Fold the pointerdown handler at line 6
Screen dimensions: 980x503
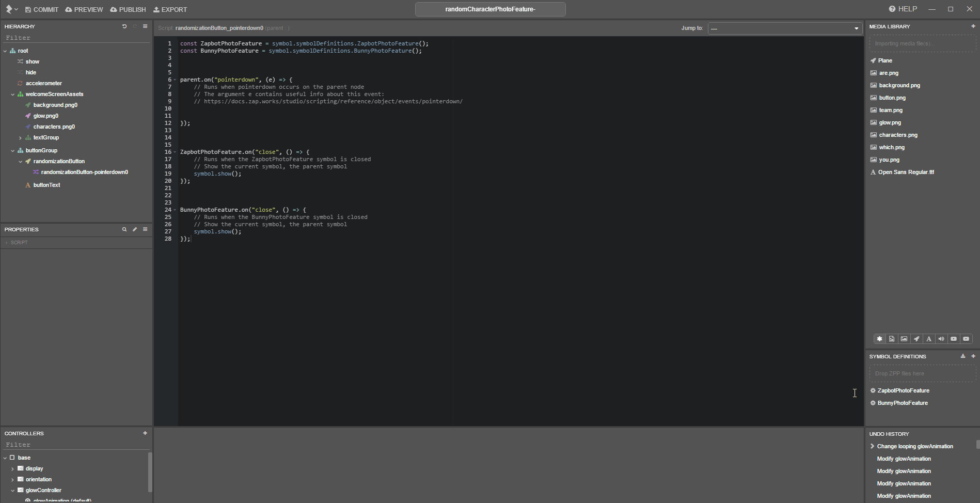click(x=175, y=80)
